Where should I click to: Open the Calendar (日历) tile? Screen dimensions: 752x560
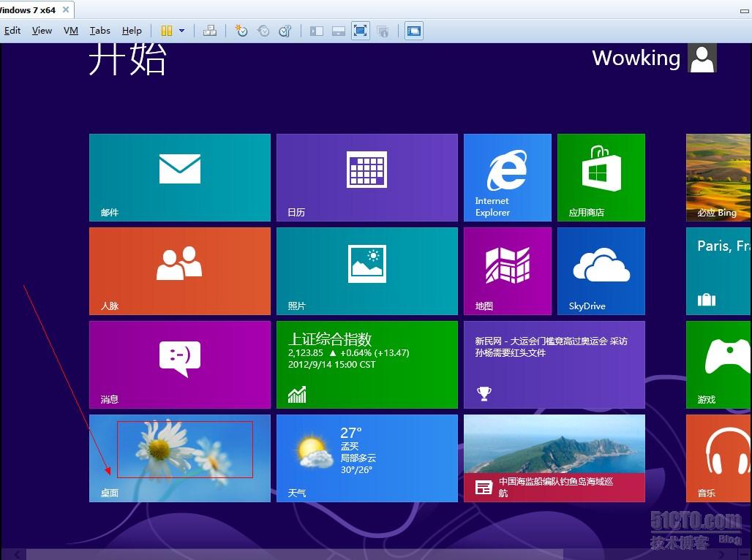click(x=367, y=178)
